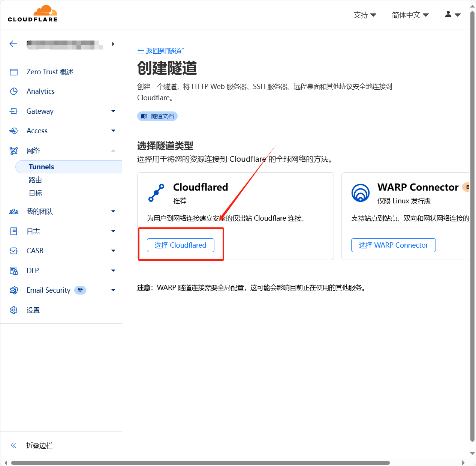Click the settings gear icon
Image resolution: width=476 pixels, height=466 pixels.
[14, 310]
